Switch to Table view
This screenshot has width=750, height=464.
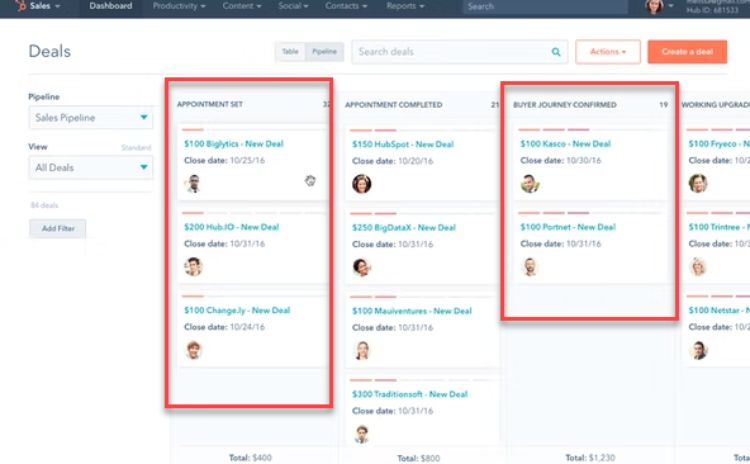click(290, 52)
